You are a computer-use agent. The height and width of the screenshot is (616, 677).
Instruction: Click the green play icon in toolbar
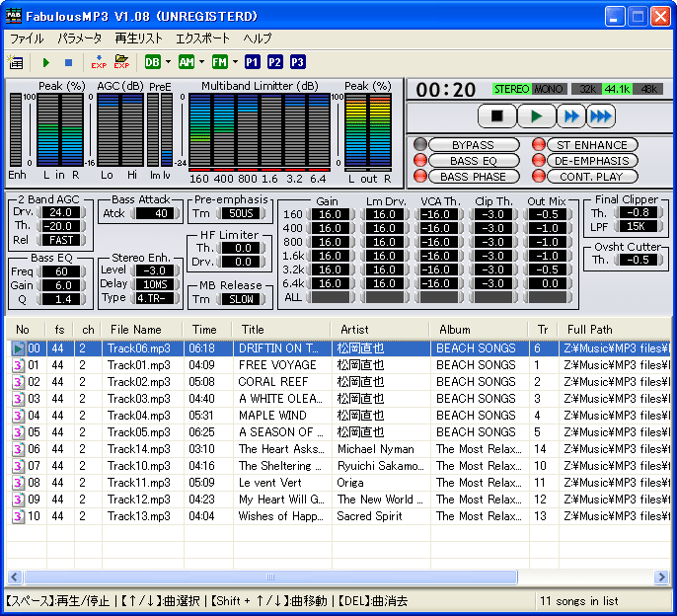(45, 62)
